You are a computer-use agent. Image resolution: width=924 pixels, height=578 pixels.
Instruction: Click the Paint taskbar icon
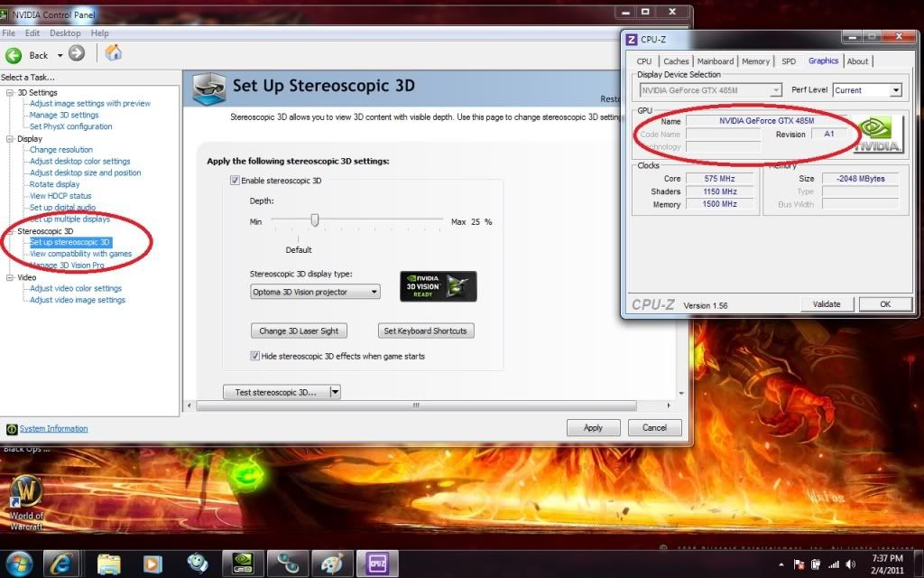332,564
